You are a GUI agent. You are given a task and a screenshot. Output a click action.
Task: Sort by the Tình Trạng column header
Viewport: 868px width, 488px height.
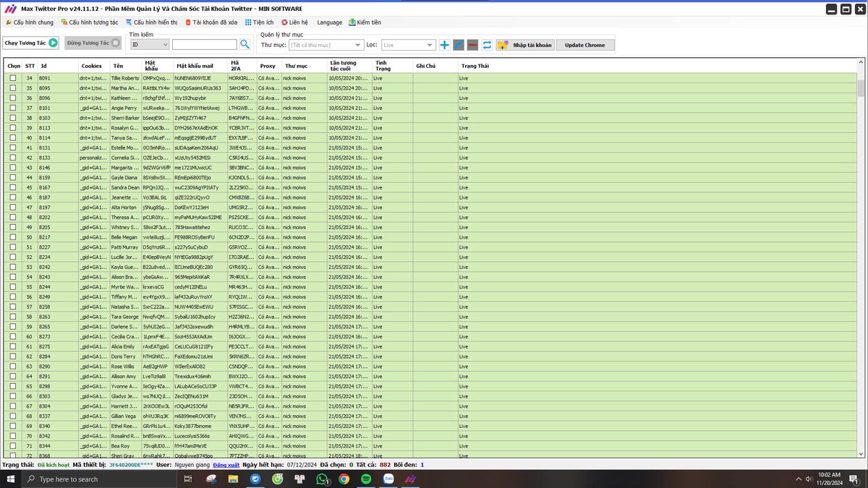[x=393, y=66]
